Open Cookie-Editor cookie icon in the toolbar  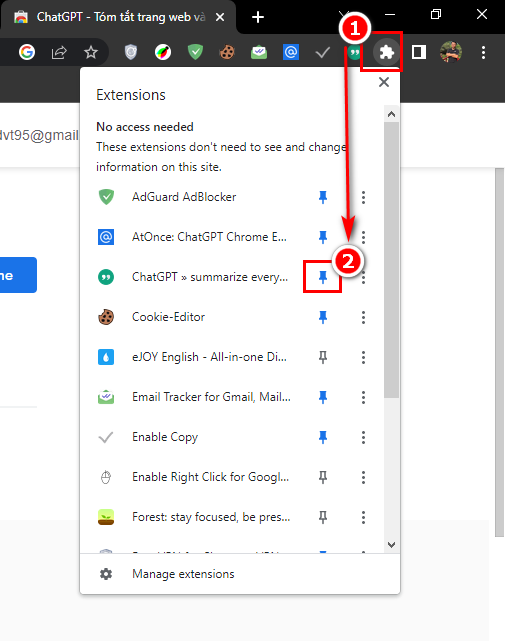227,52
